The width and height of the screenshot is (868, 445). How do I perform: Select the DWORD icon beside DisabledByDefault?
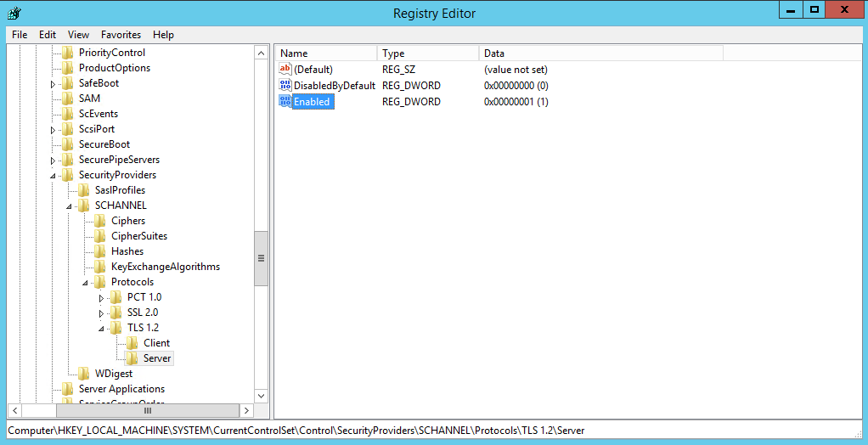[x=285, y=86]
